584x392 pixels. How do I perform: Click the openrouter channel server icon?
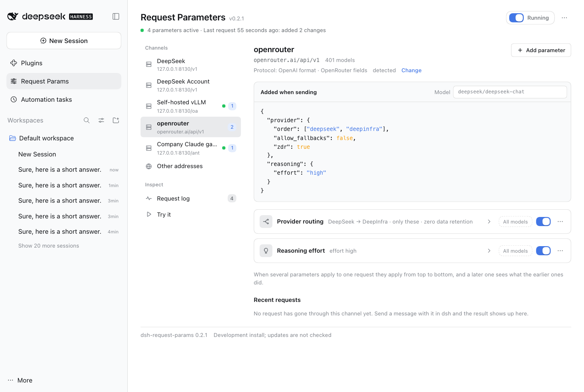(x=149, y=127)
